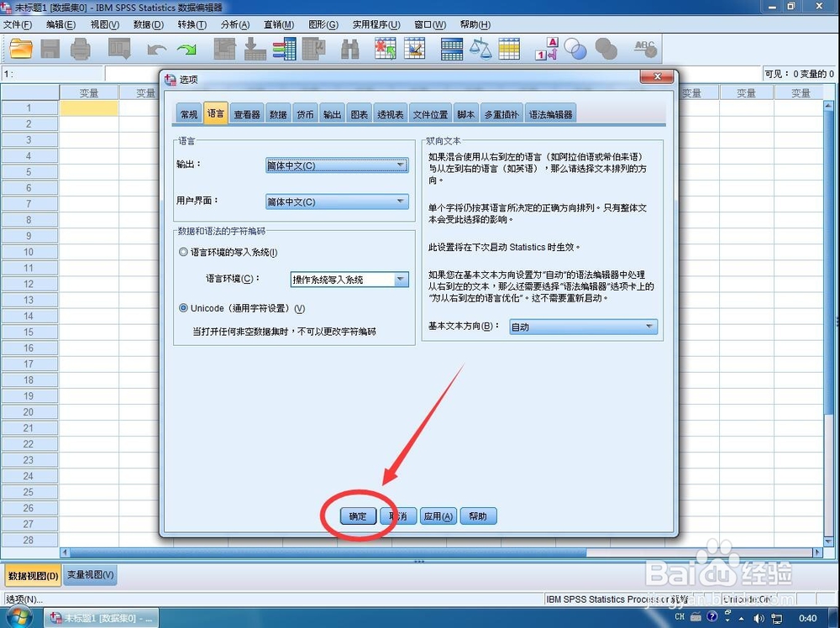Click the help question tray icon
This screenshot has width=840, height=628.
(712, 617)
